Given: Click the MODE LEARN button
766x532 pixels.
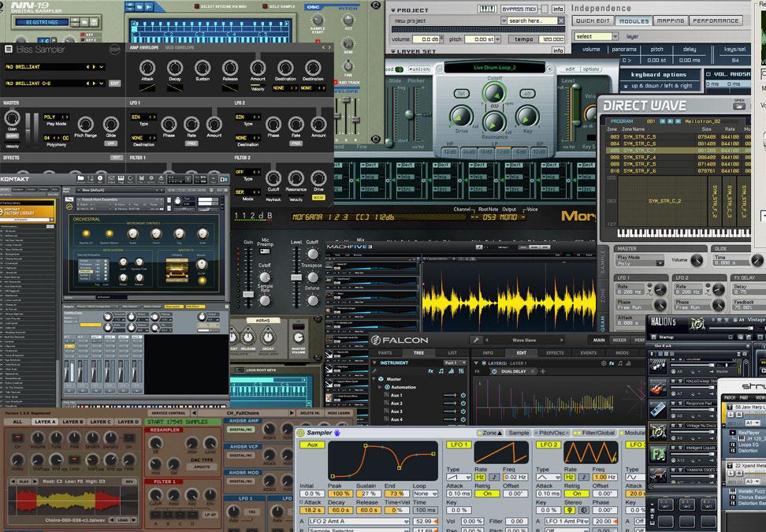Looking at the screenshot, I should [339, 413].
